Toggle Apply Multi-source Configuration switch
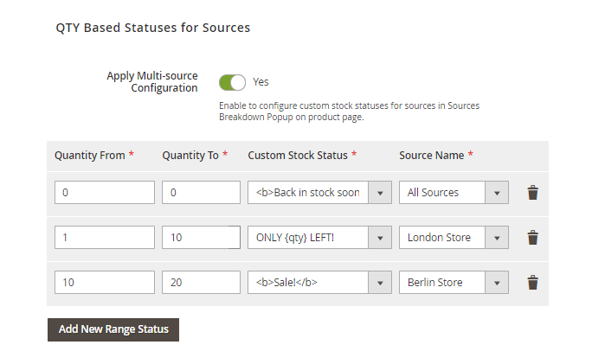592x364 pixels. point(232,82)
